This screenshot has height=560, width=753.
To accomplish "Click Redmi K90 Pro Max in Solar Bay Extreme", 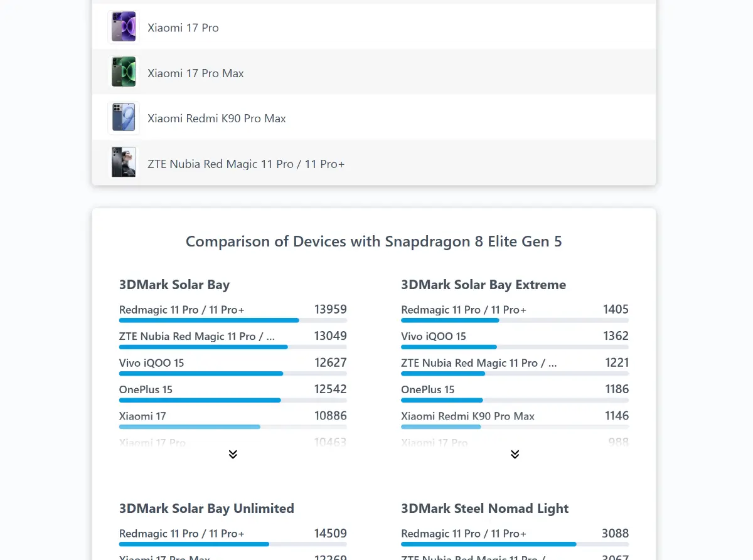I will (467, 416).
